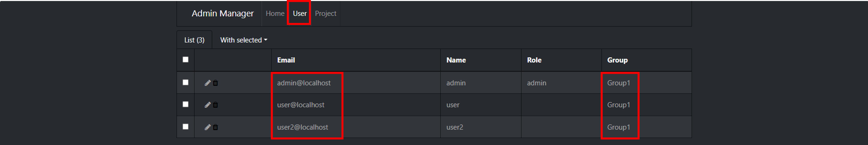Select the user@localhost row checkbox
Image resolution: width=868 pixels, height=145 pixels.
(186, 104)
